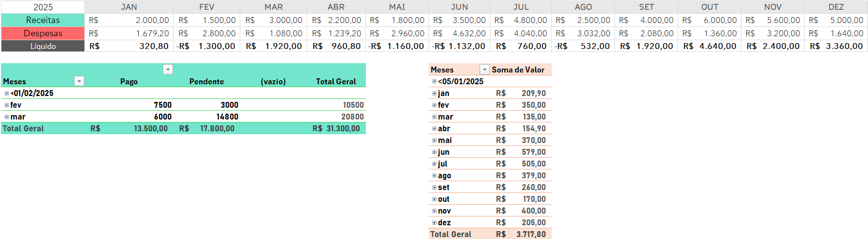Select the DEZ column header cell
Image resolution: width=868 pixels, height=239 pixels.
pos(836,7)
